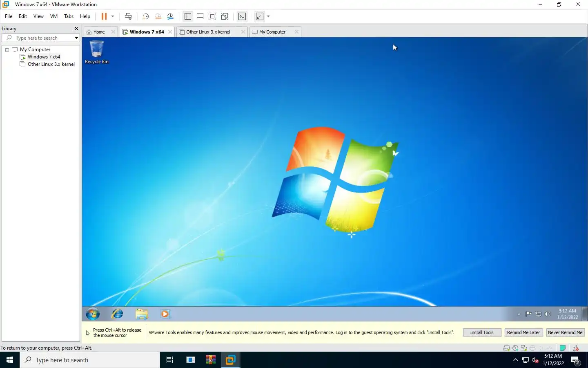Toggle the thumbnail bar view icon
The width and height of the screenshot is (588, 368).
click(x=200, y=16)
